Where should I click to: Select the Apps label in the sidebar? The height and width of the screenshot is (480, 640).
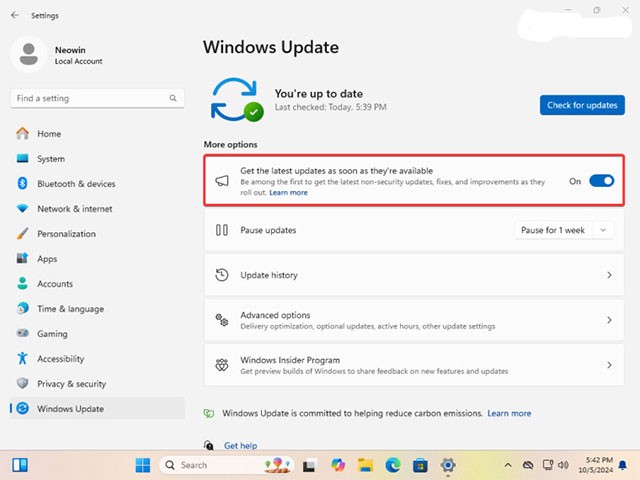47,259
